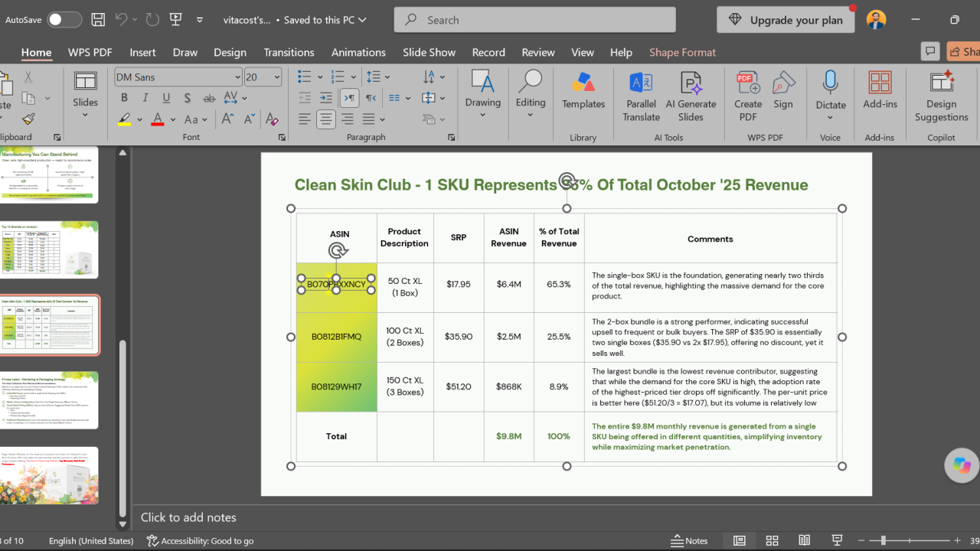Image resolution: width=980 pixels, height=551 pixels.
Task: Apply Bold formatting
Action: point(124,98)
